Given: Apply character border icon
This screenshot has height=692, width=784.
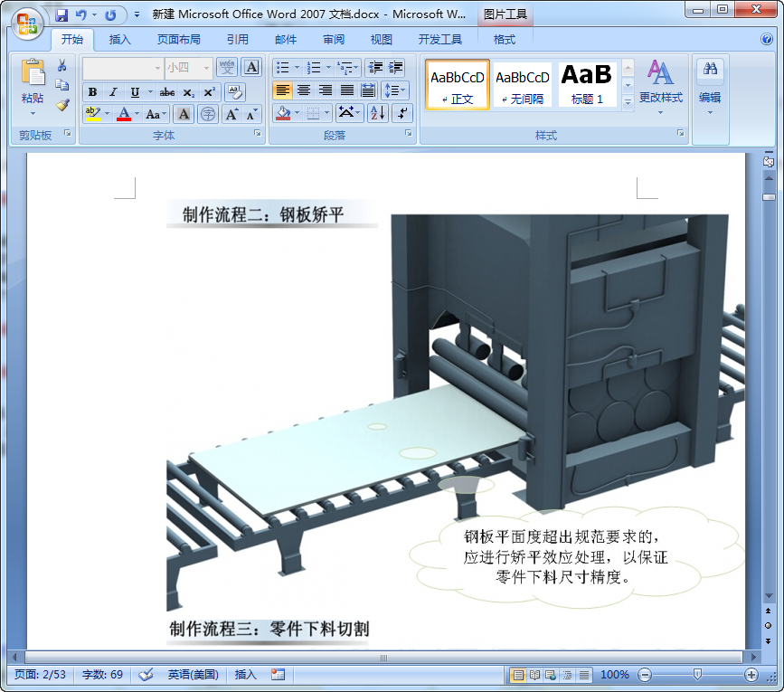Looking at the screenshot, I should (251, 68).
